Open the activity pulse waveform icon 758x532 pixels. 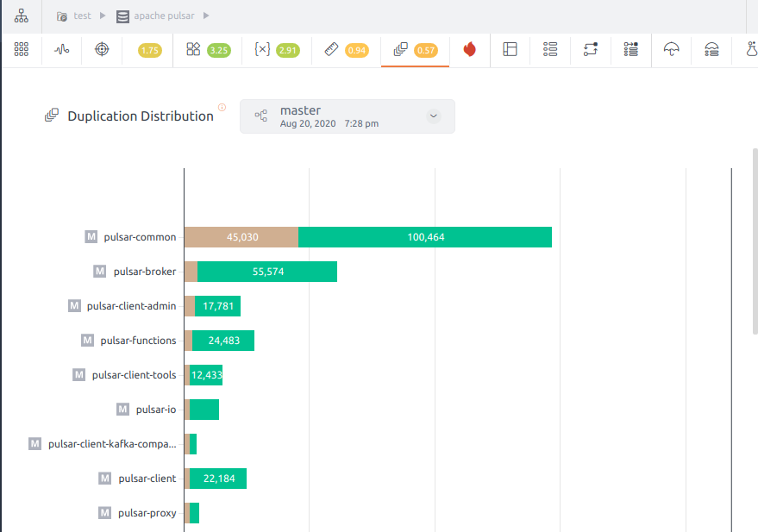pyautogui.click(x=61, y=50)
